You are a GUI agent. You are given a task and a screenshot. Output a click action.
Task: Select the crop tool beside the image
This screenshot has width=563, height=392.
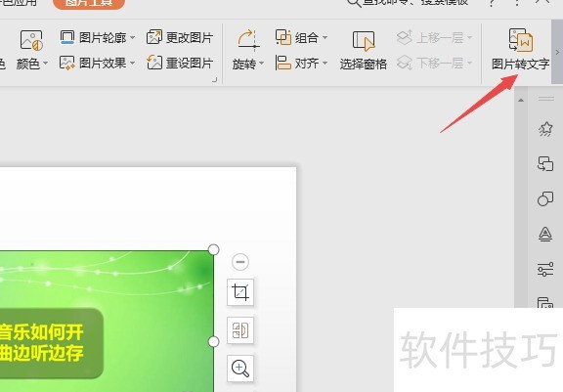coord(240,292)
